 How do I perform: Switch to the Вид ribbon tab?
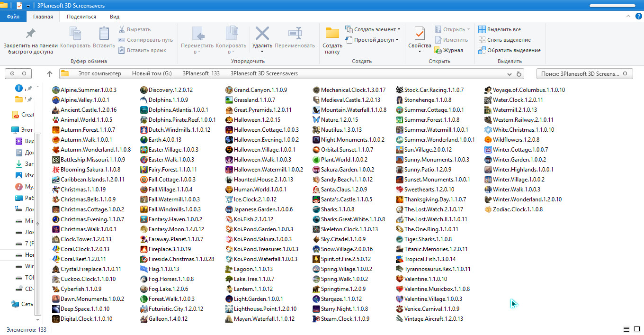point(115,17)
